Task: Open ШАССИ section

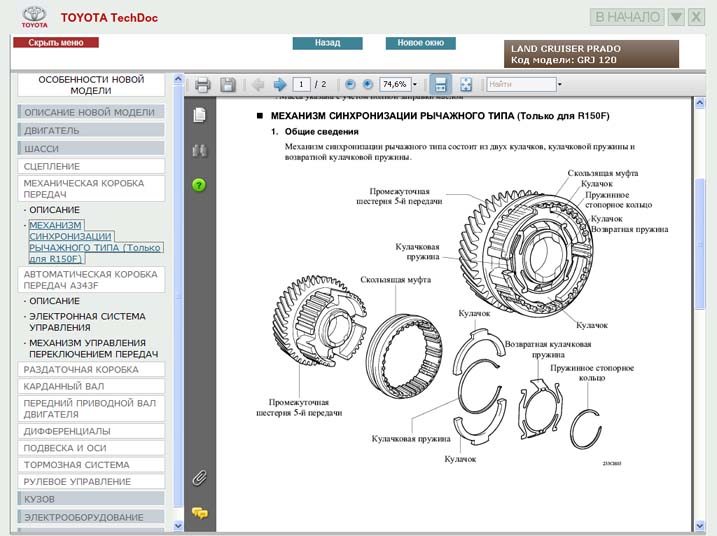Action: 91,149
